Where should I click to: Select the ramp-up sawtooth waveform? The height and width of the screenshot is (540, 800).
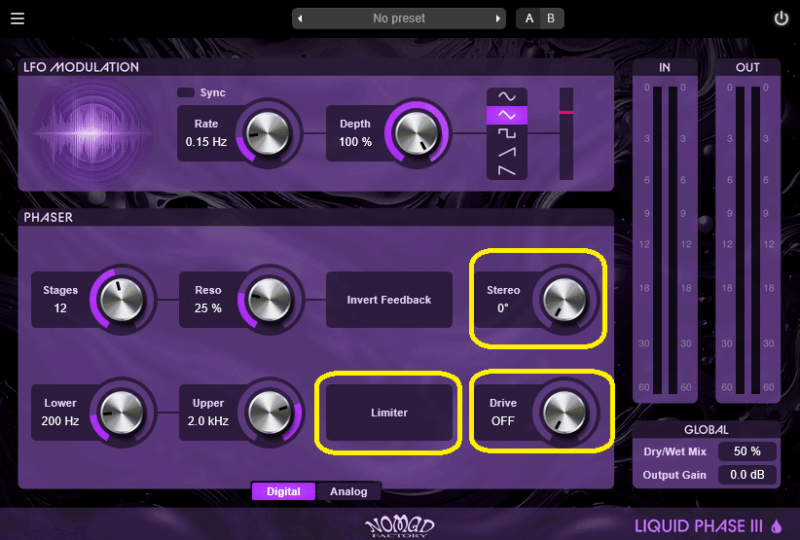(x=507, y=152)
